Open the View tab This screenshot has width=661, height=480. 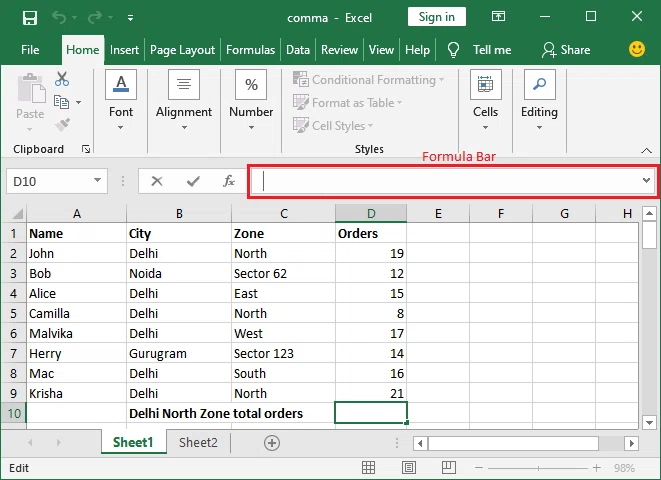[x=381, y=50]
